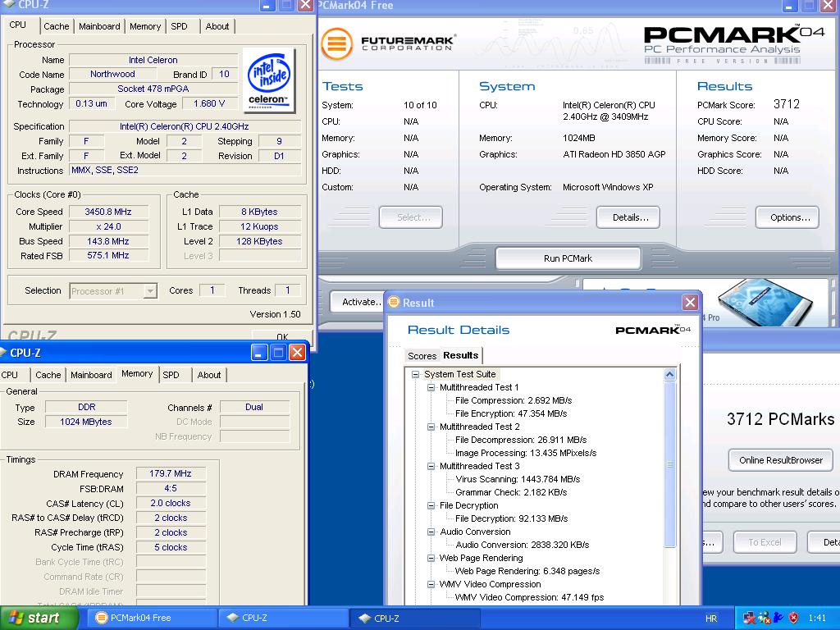Click the Bus Speed value 143.8 MHz
The height and width of the screenshot is (630, 840).
point(107,241)
